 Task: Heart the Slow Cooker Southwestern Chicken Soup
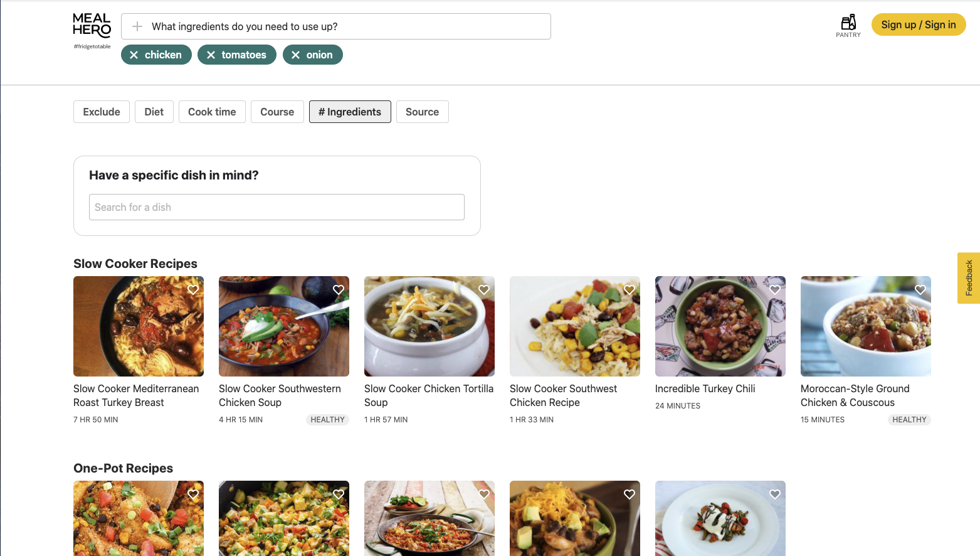click(339, 290)
